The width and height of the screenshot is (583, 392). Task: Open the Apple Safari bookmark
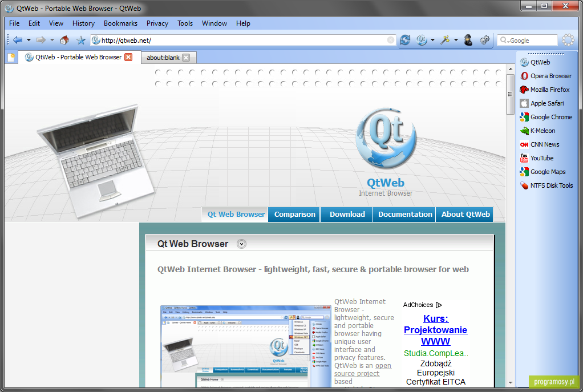542,103
